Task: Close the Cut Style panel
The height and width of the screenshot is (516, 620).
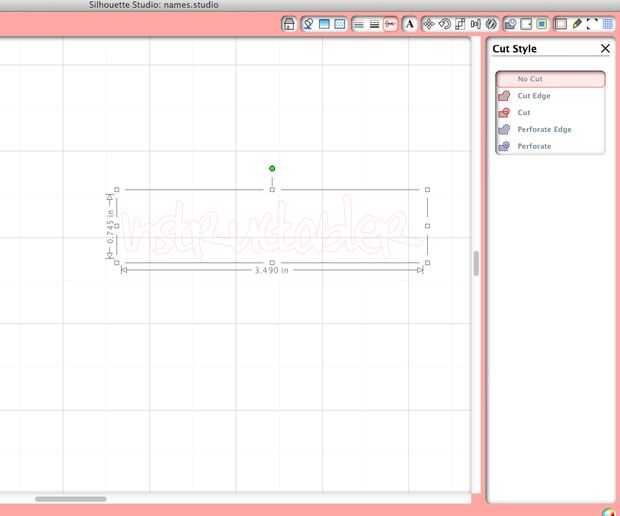Action: click(605, 49)
